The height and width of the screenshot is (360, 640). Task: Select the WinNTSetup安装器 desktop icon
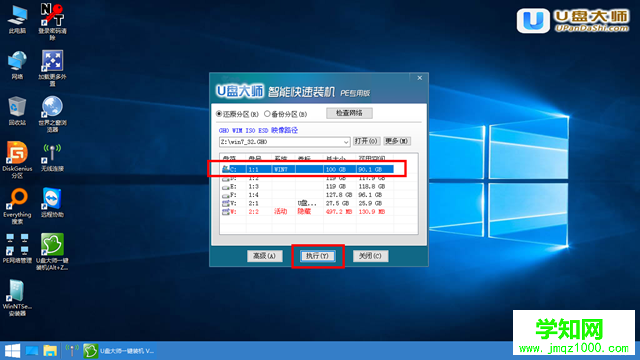(x=17, y=298)
